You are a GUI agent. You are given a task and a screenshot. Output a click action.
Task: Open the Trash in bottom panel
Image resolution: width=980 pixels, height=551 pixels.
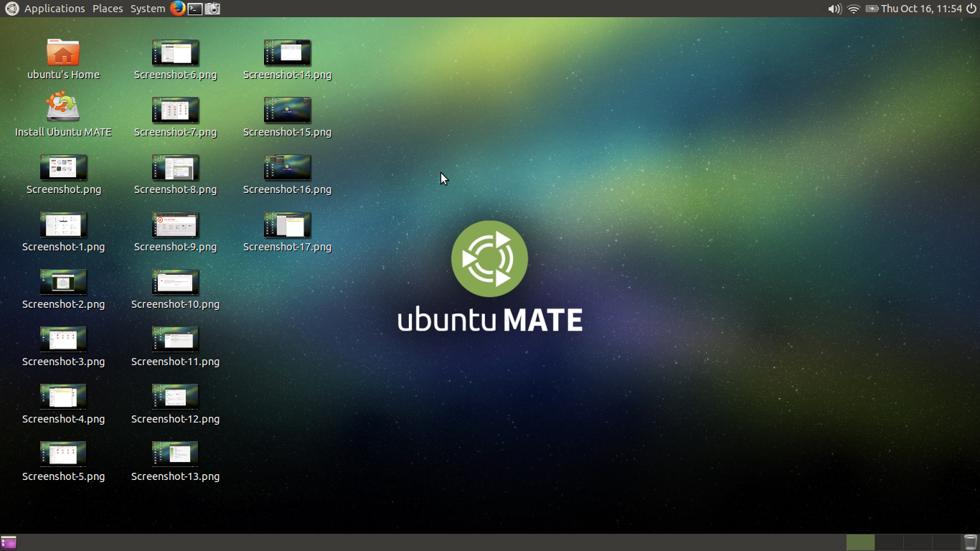click(971, 542)
